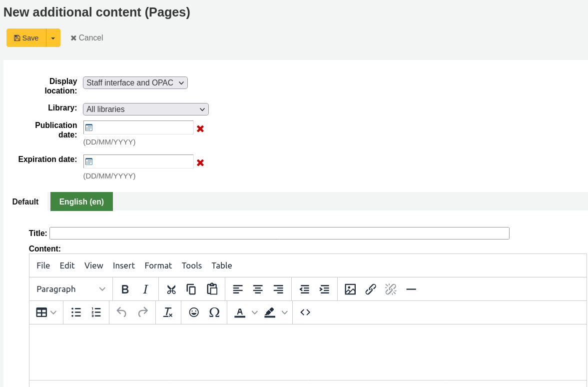The image size is (588, 387).
Task: Insert an image via image icon
Action: tap(350, 289)
